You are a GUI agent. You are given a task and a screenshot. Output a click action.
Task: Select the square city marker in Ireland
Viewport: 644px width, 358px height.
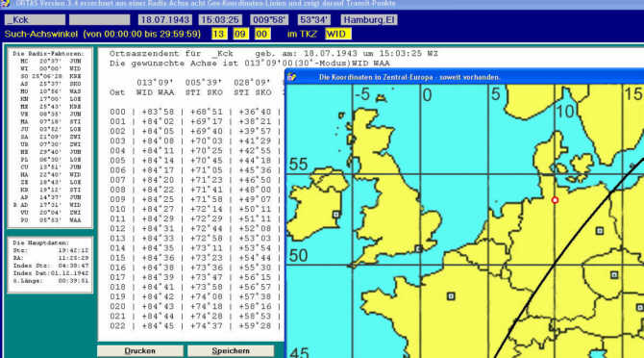(336, 215)
